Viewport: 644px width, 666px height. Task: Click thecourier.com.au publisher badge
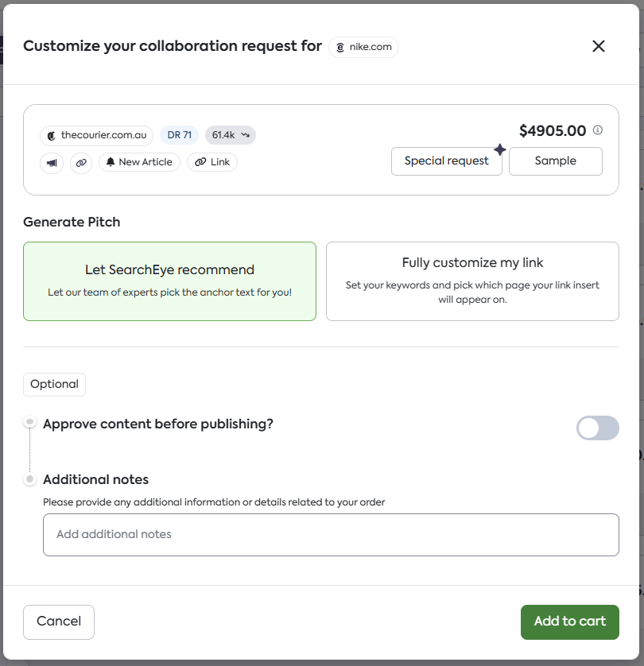click(x=96, y=135)
